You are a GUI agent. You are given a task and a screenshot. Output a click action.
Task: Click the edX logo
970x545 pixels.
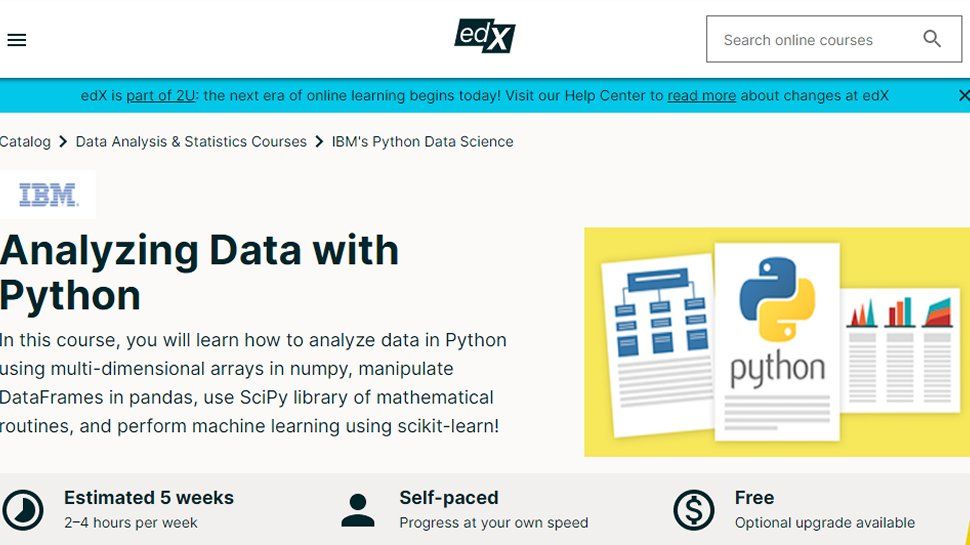click(484, 37)
